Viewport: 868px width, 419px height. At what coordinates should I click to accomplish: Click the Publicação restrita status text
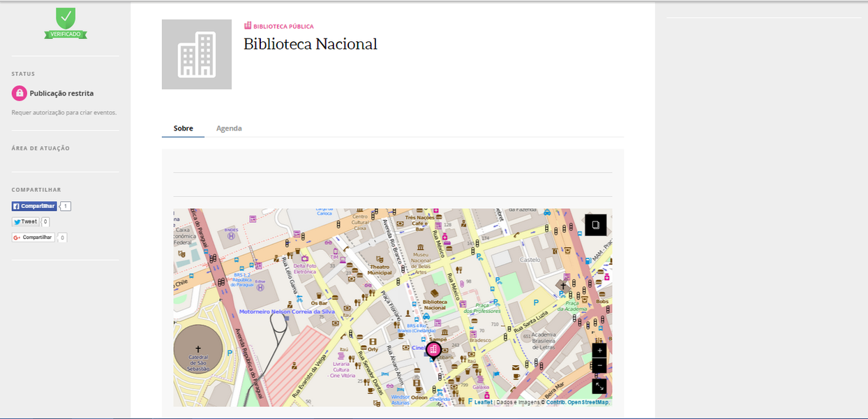point(61,94)
